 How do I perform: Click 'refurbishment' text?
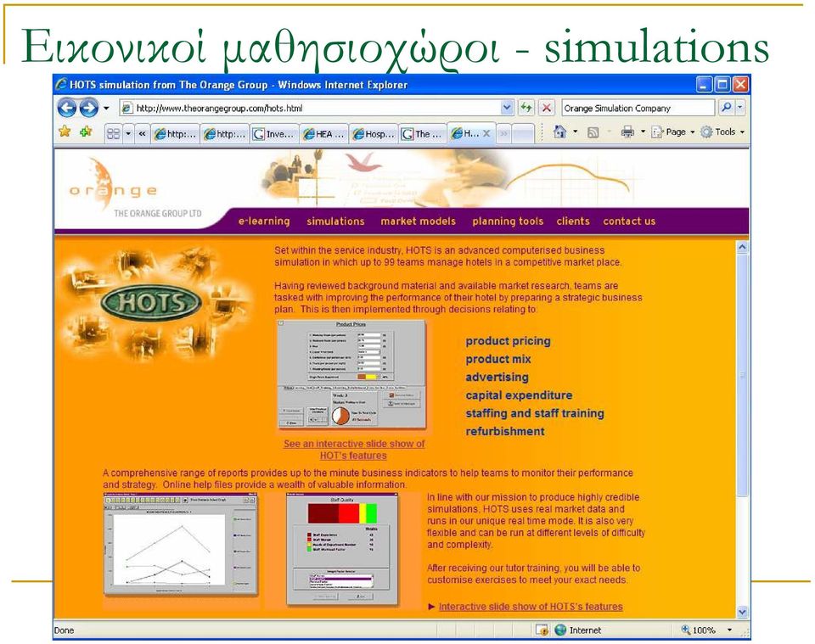(504, 432)
